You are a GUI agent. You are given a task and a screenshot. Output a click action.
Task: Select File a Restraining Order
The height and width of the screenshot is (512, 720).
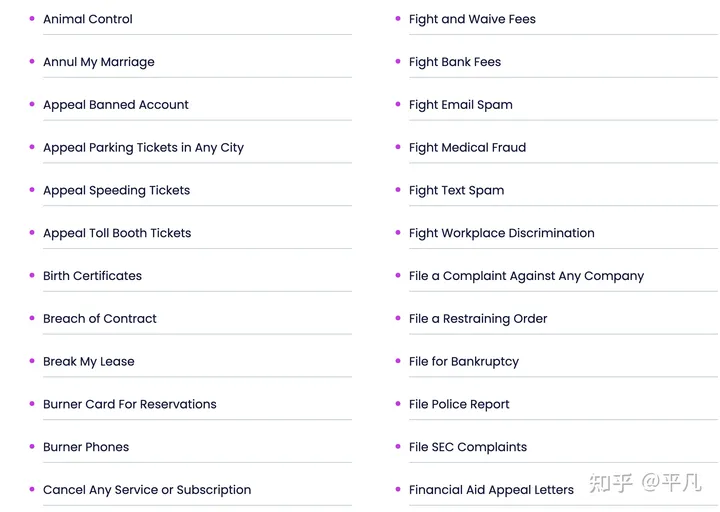(478, 319)
